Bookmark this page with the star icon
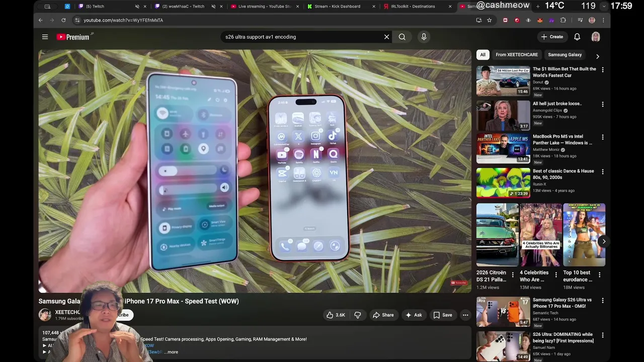Viewport: 644px width, 362px height. click(x=489, y=20)
